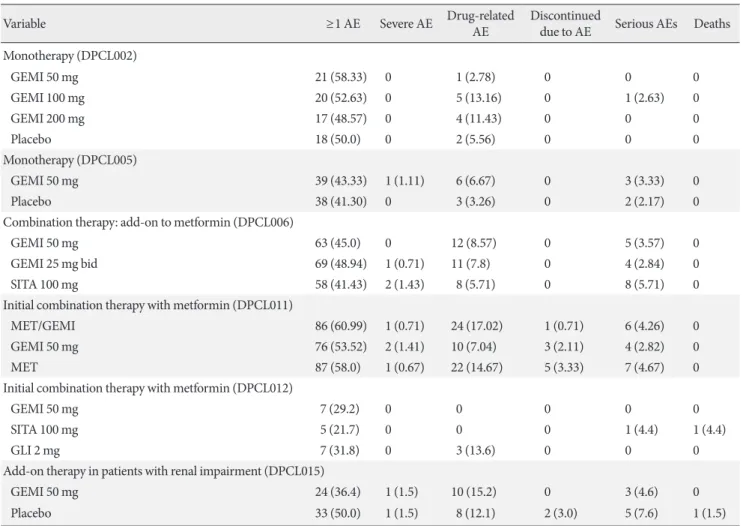Click the value "39 (43.33)"
Image resolution: width=749 pixels, height=526 pixels.
pyautogui.click(x=341, y=181)
